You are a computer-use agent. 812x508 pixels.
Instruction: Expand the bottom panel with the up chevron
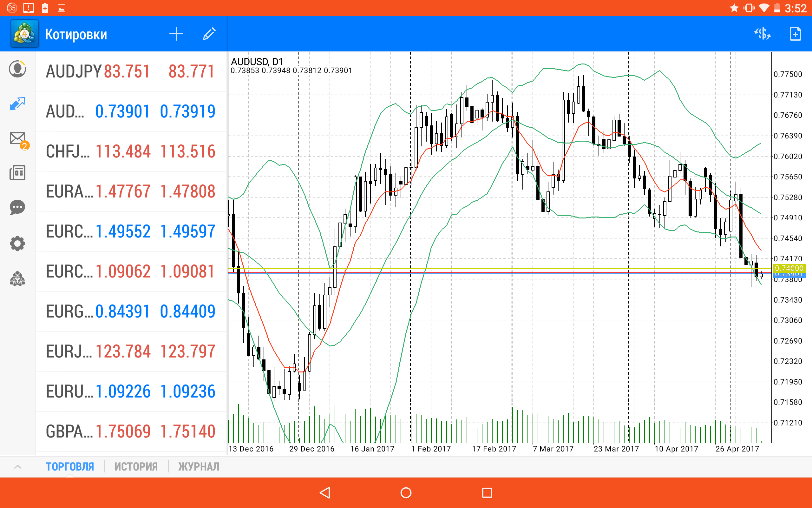point(18,467)
